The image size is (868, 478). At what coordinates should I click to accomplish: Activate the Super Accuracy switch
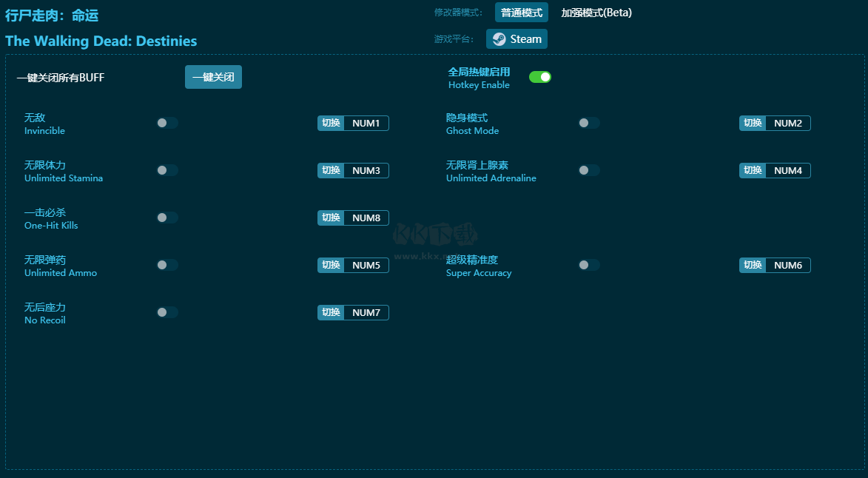point(589,265)
